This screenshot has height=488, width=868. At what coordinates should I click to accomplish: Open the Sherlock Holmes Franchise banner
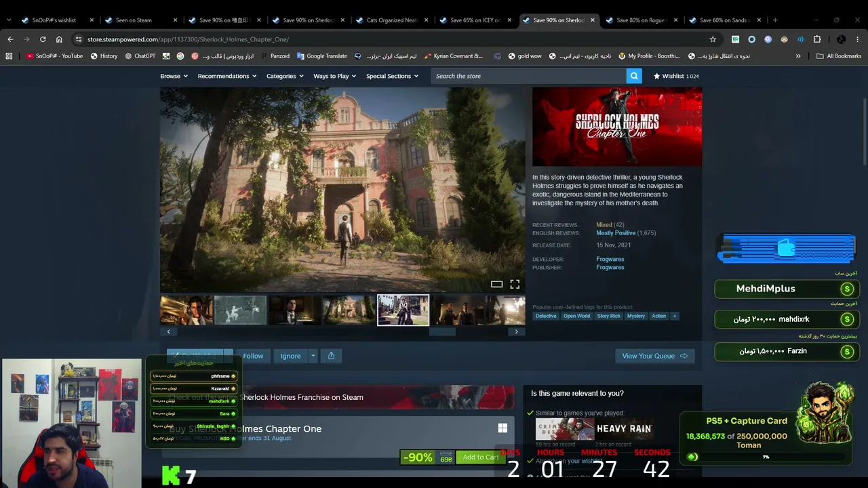pos(337,397)
